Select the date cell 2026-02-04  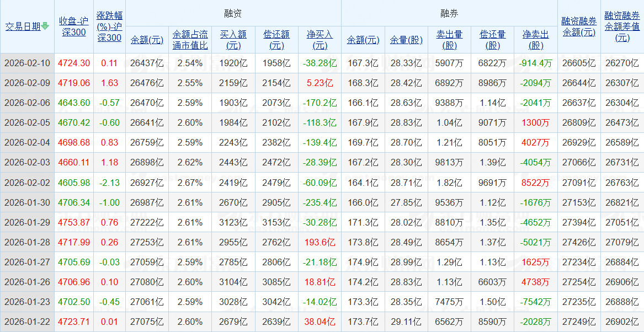[x=27, y=143]
